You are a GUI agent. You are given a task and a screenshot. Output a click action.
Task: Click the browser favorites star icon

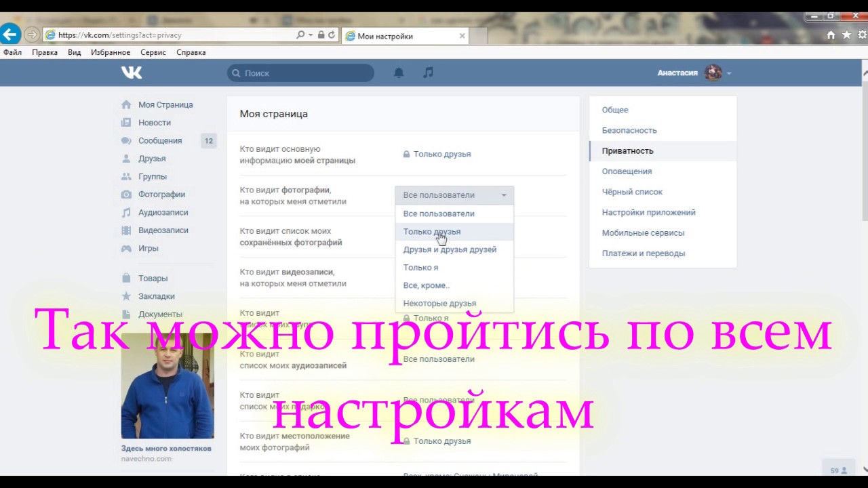tap(846, 35)
